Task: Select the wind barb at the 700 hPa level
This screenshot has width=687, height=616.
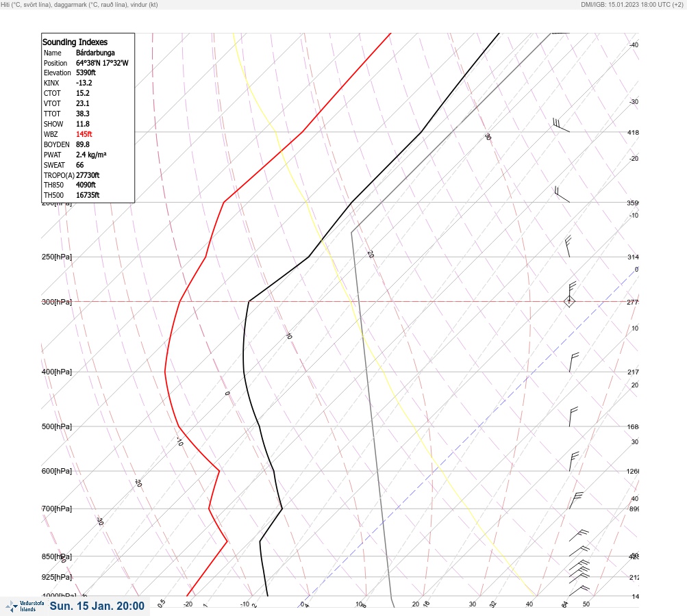Action: tap(576, 500)
